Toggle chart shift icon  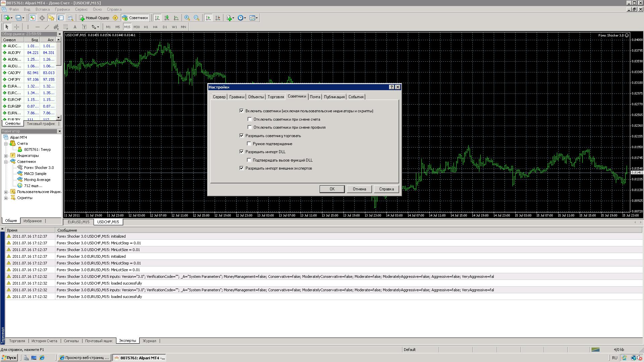[218, 18]
